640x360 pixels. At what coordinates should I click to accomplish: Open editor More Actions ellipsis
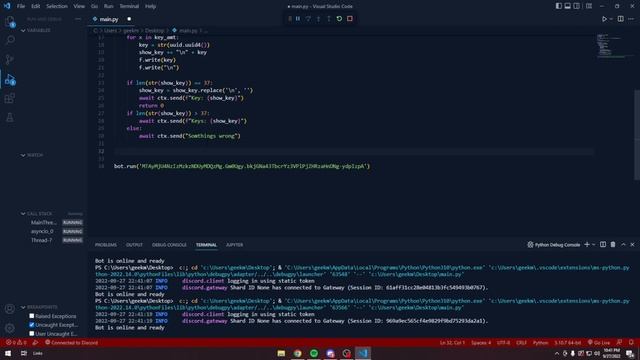[x=631, y=19]
